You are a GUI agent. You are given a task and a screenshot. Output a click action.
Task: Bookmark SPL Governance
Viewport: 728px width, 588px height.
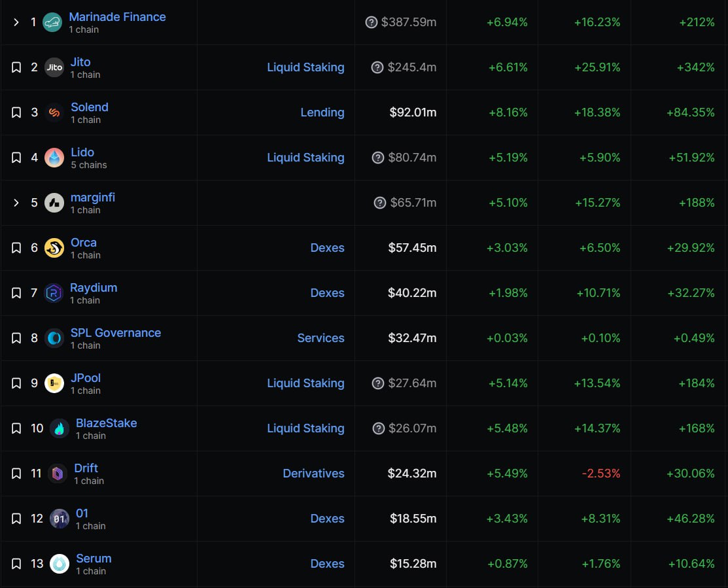[16, 338]
